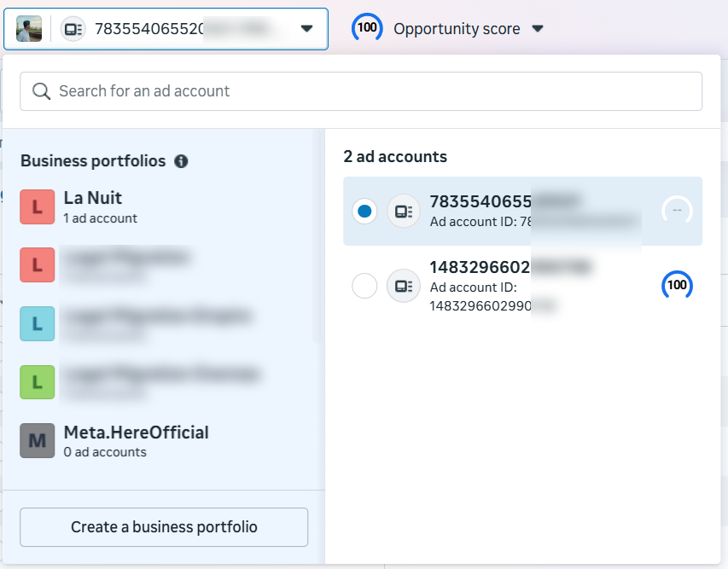728x569 pixels.
Task: Click the 1483296602 ad account name
Action: click(x=480, y=267)
